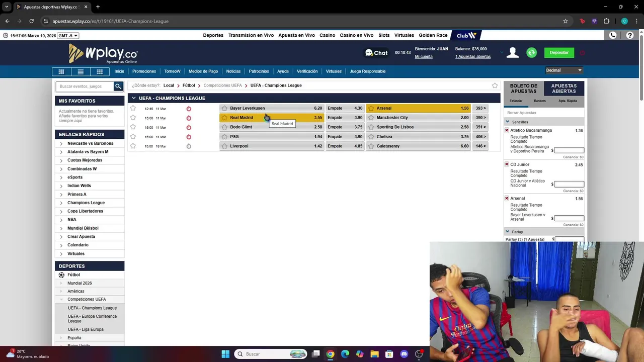Click the Fútbol soccer ball icon

pos(61,275)
